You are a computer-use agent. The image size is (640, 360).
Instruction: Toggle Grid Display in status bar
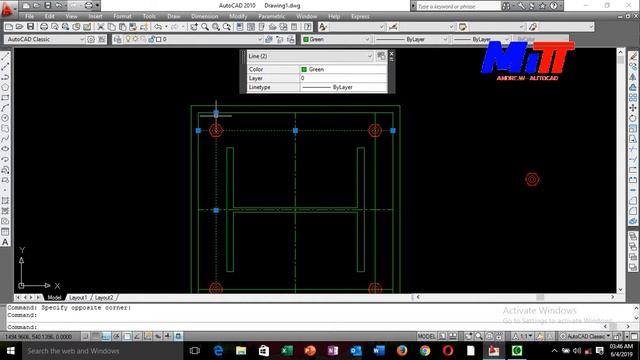coord(96,336)
